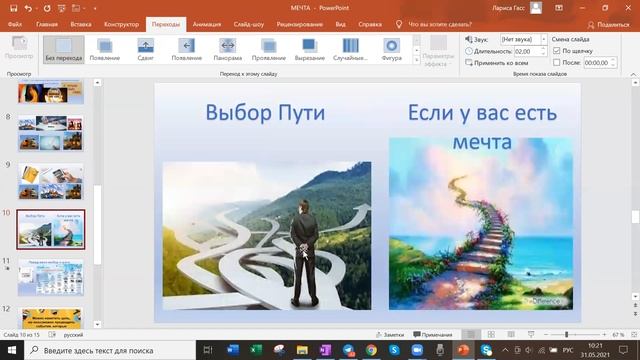Click the 'Если у вас есть мечта' title
640x360 pixels.
pyautogui.click(x=482, y=127)
